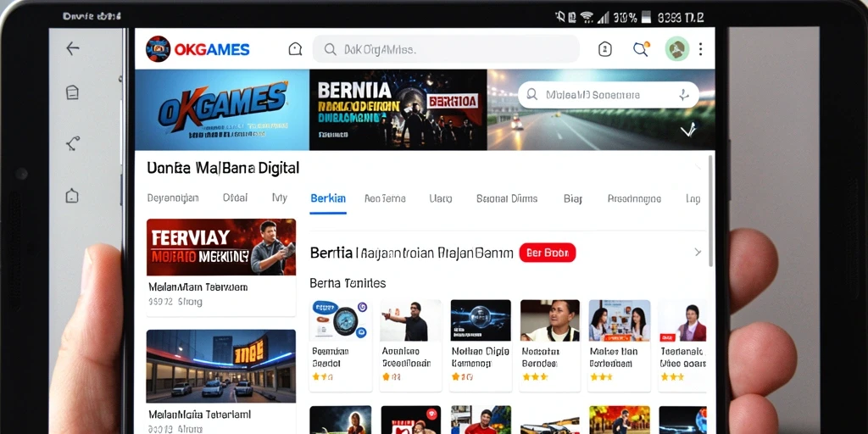Viewport: 868px width, 434px height.
Task: Click the MelanMaita Tebariaml card title
Action: 200,414
